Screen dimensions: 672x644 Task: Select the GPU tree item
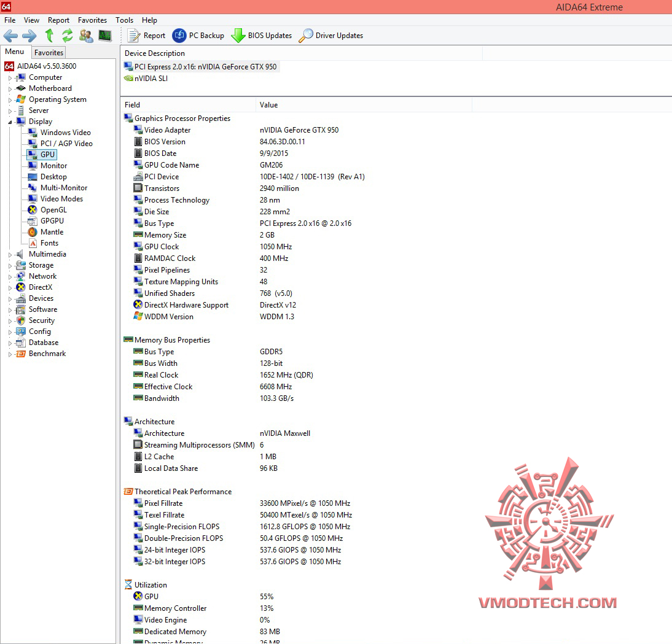click(x=47, y=155)
